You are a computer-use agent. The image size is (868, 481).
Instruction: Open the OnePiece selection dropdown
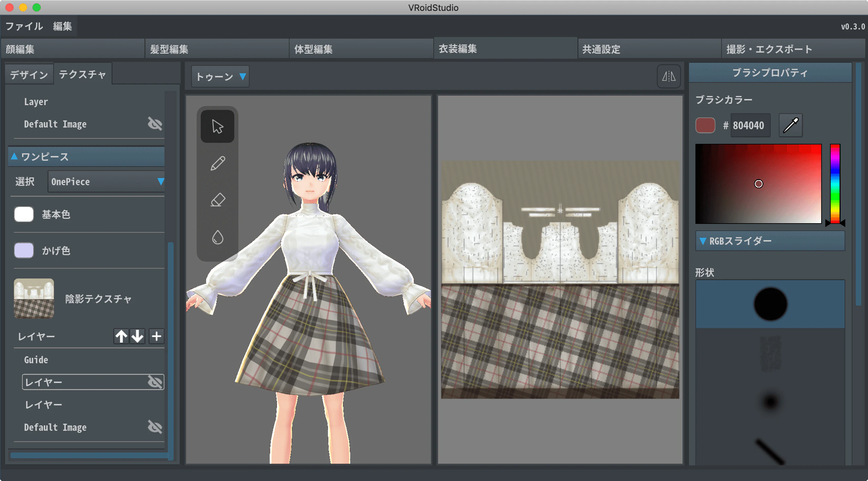[106, 181]
